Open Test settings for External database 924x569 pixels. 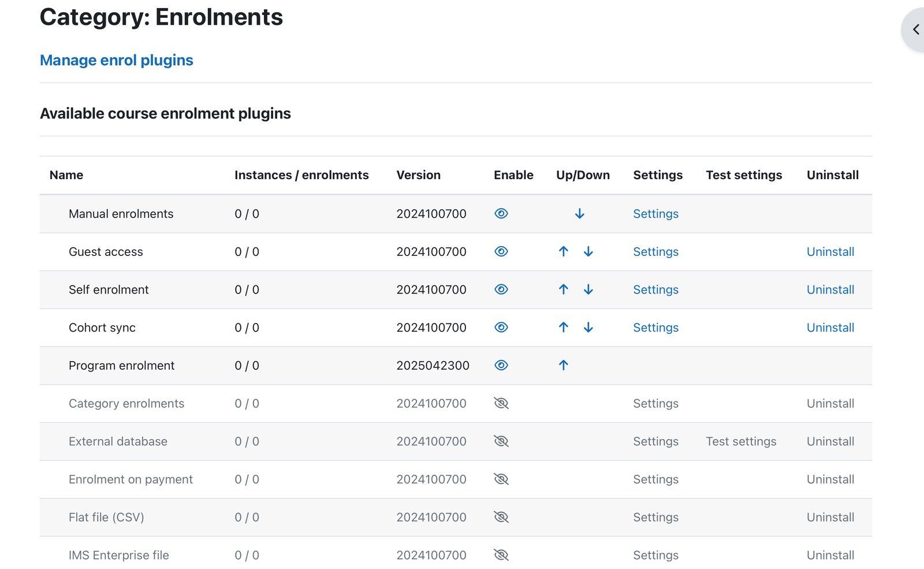pos(741,441)
